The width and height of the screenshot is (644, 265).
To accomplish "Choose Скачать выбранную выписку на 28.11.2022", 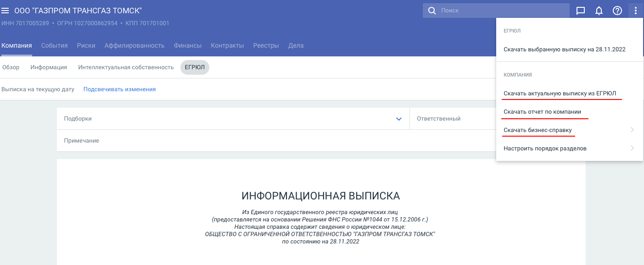I will (x=570, y=49).
